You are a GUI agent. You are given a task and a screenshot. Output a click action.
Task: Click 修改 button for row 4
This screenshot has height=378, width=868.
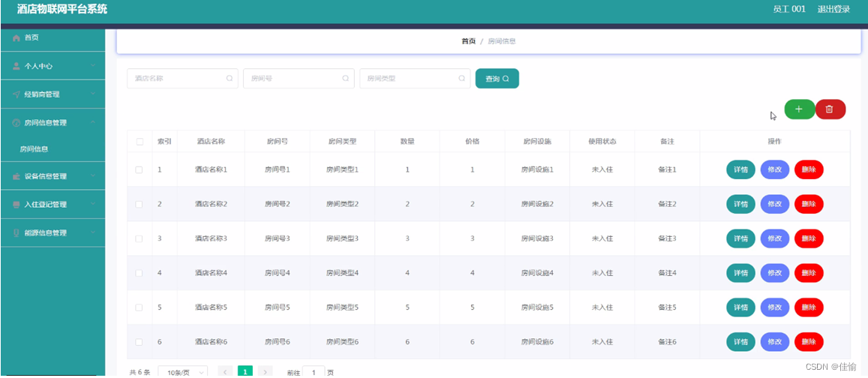(775, 273)
